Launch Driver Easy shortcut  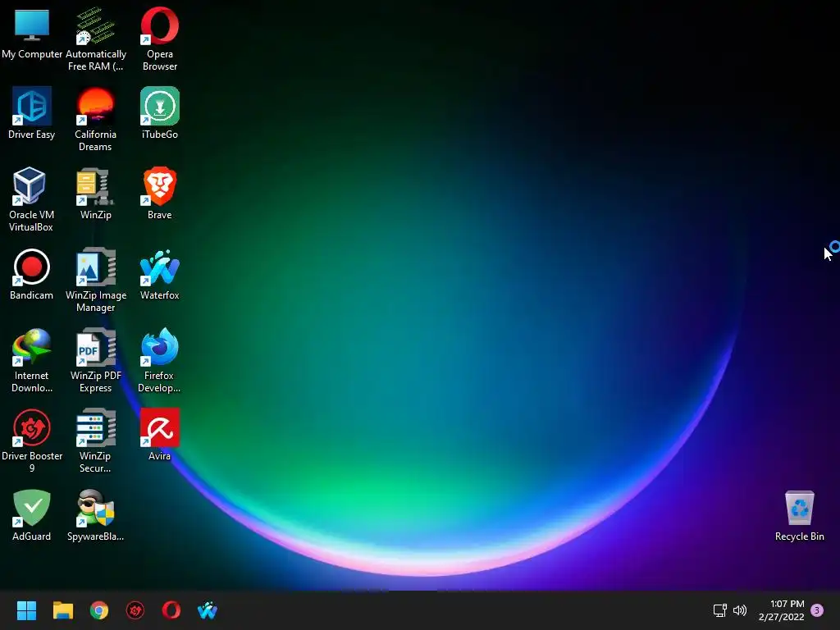click(32, 113)
